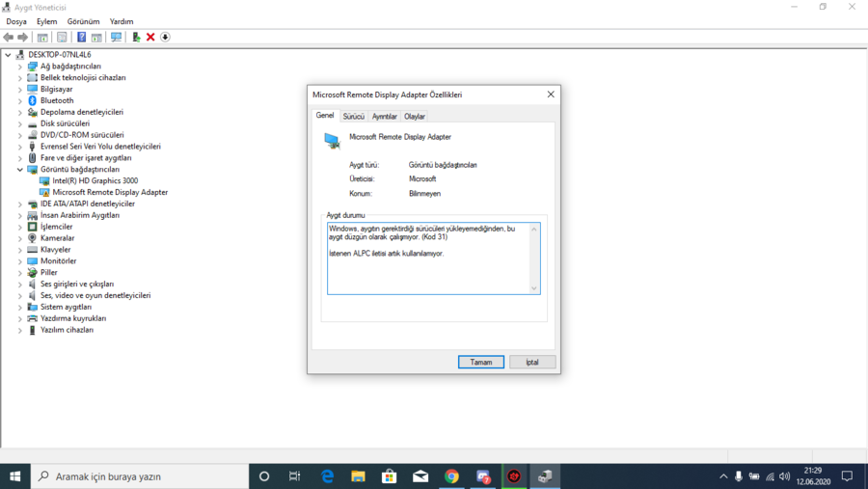Open Task View on the taskbar
The height and width of the screenshot is (489, 868).
tap(294, 476)
